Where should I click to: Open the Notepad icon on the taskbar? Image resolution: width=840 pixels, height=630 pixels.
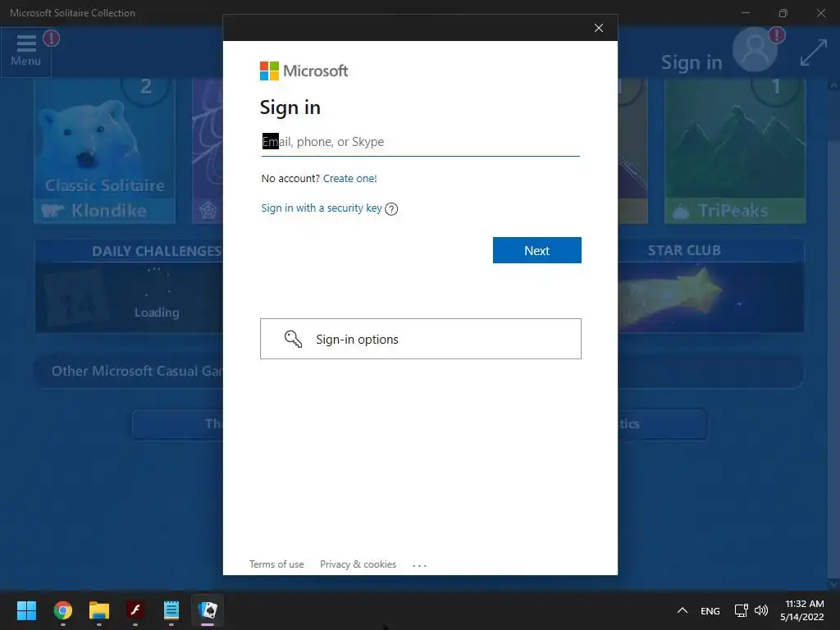coord(171,610)
